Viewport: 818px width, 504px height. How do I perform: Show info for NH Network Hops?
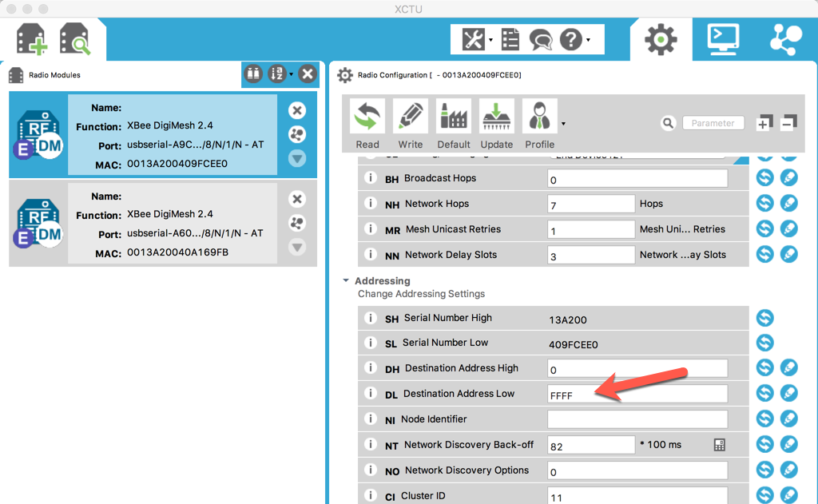pos(371,204)
